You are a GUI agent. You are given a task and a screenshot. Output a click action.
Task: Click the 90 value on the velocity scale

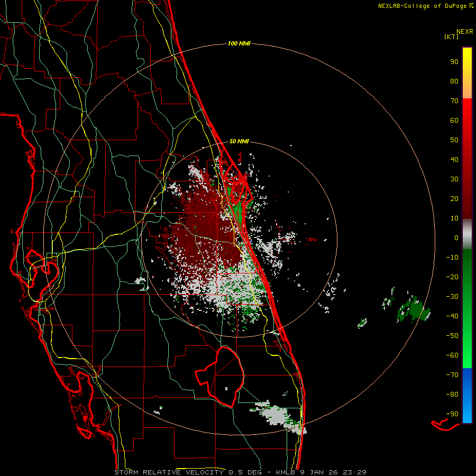[x=454, y=62]
